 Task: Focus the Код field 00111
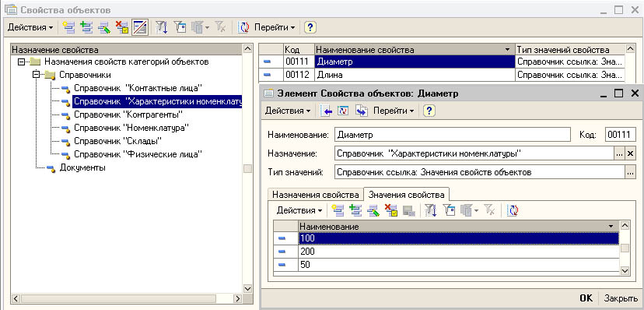pos(621,135)
